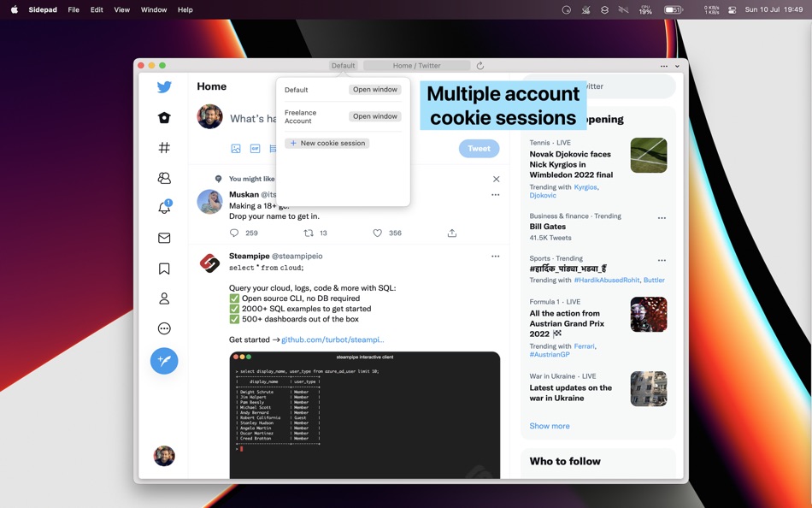The width and height of the screenshot is (812, 508).
Task: Open Sidepad three-dot options in title bar
Action: click(x=664, y=66)
